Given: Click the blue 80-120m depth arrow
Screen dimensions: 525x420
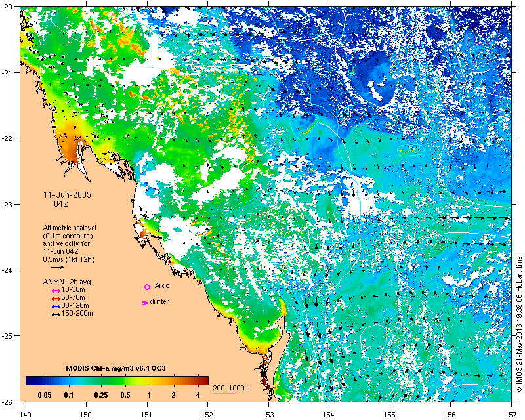Looking at the screenshot, I should click(x=56, y=306).
